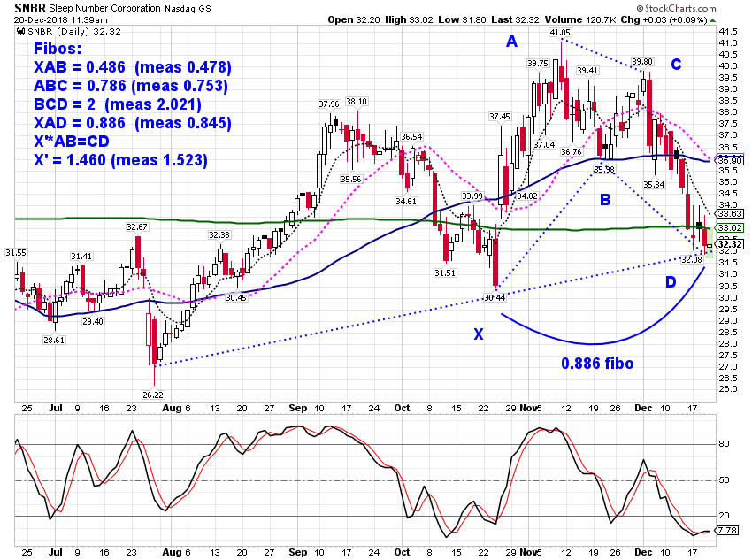The height and width of the screenshot is (560, 752).
Task: Click the Chg +0.03 (+0.09%) reading
Action: [664, 19]
